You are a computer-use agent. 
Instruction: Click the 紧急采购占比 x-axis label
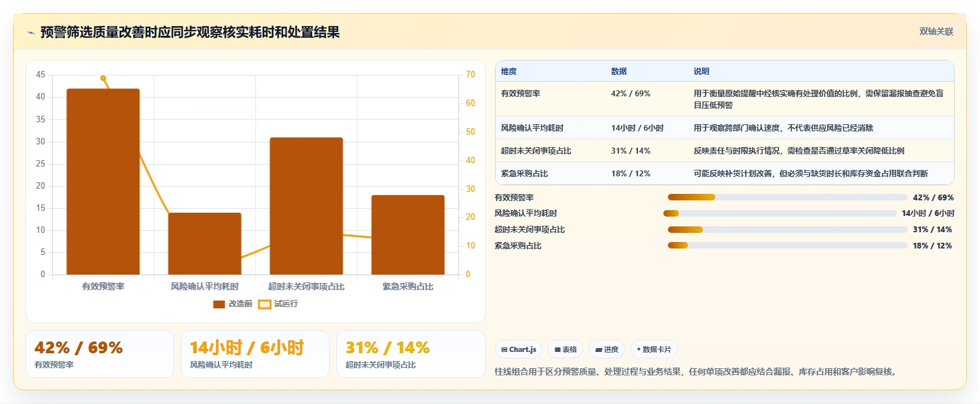tap(408, 286)
